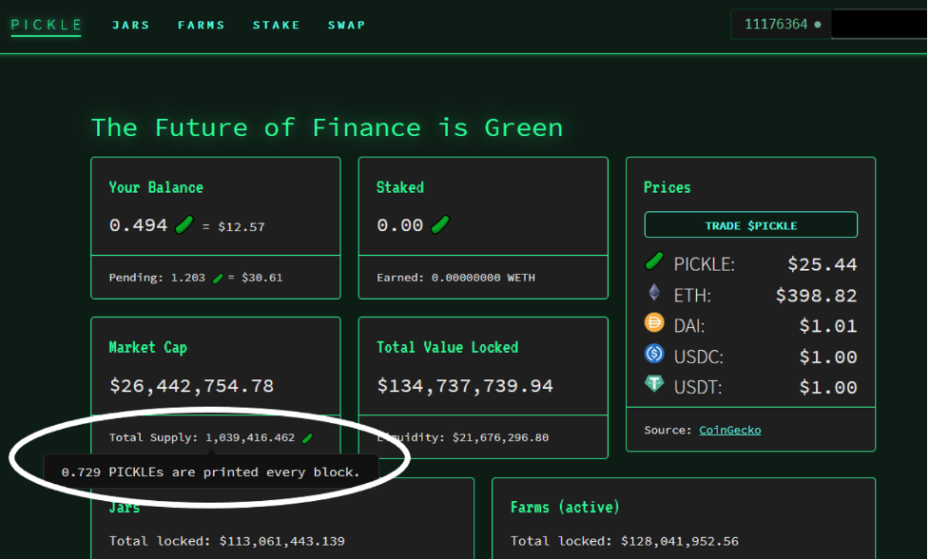Click the USDT price $1.00
This screenshot has width=929, height=560.
pyautogui.click(x=828, y=388)
